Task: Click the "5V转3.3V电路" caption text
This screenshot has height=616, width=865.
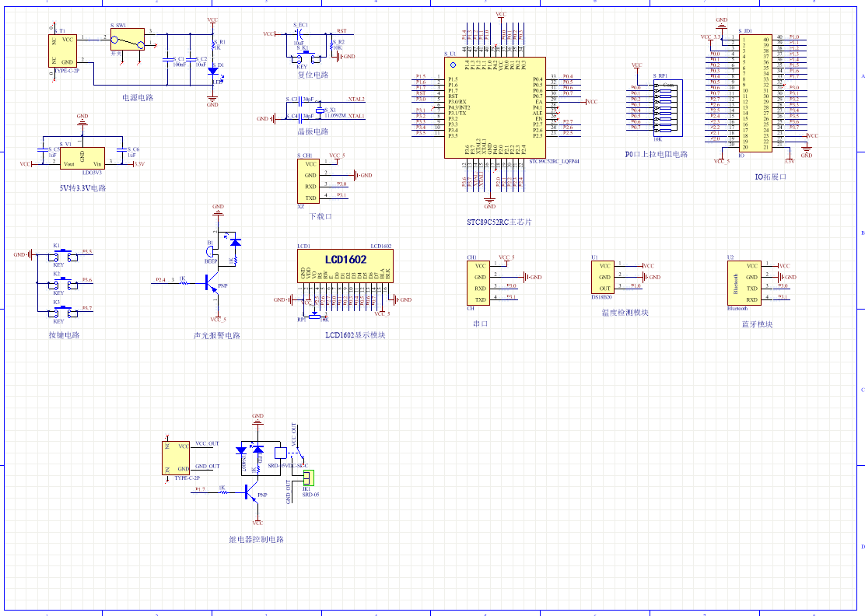Action: coord(82,188)
